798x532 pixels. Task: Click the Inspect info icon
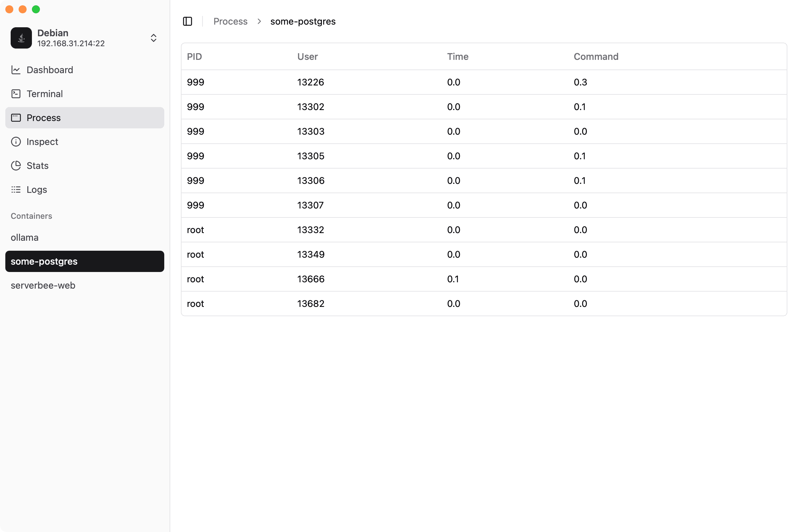tap(16, 142)
